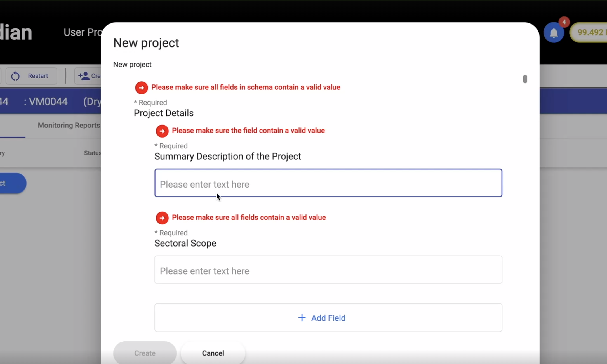Click the Restart circular arrow icon
Viewport: 607px width, 364px height.
[x=15, y=76]
